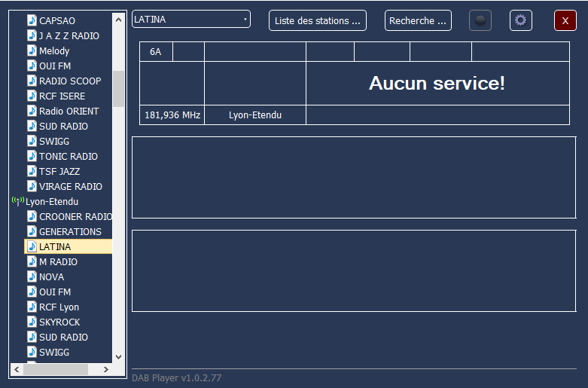The image size is (588, 388).
Task: Click the Lyon-Etendu cell in info table
Action: pos(255,115)
